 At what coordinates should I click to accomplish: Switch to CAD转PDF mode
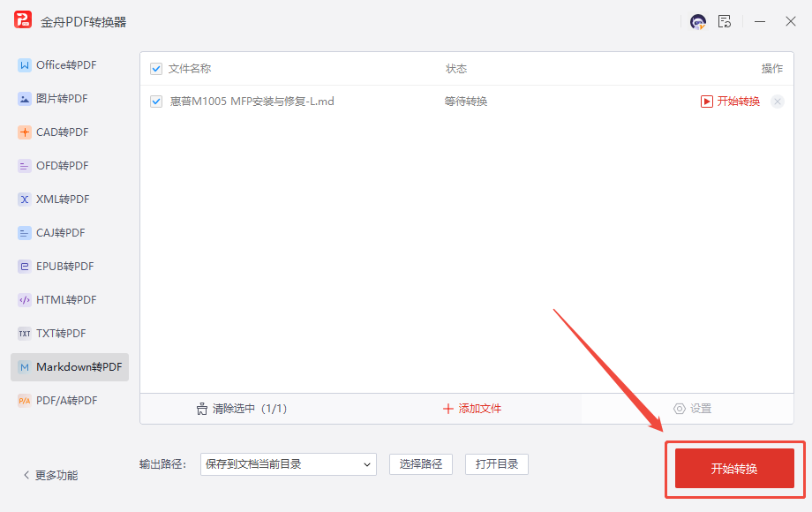pos(70,132)
